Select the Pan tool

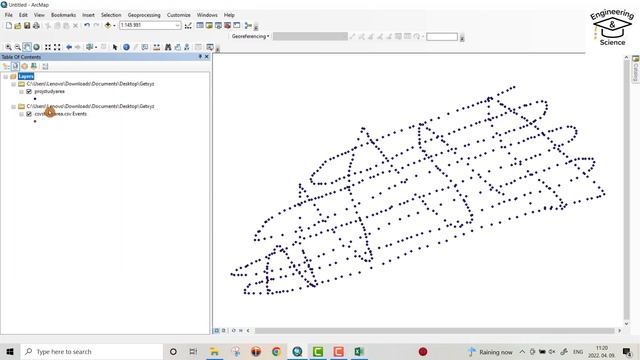pyautogui.click(x=27, y=47)
